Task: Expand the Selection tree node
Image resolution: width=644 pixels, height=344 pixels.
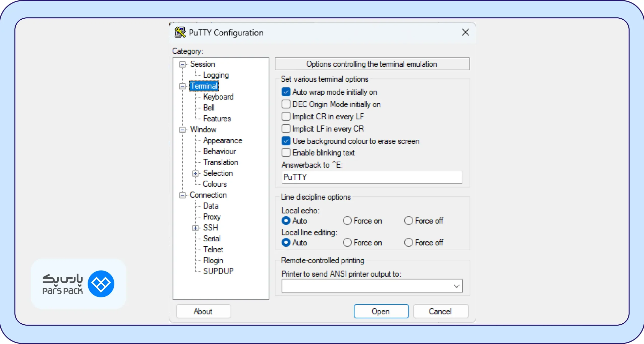Action: (x=195, y=173)
